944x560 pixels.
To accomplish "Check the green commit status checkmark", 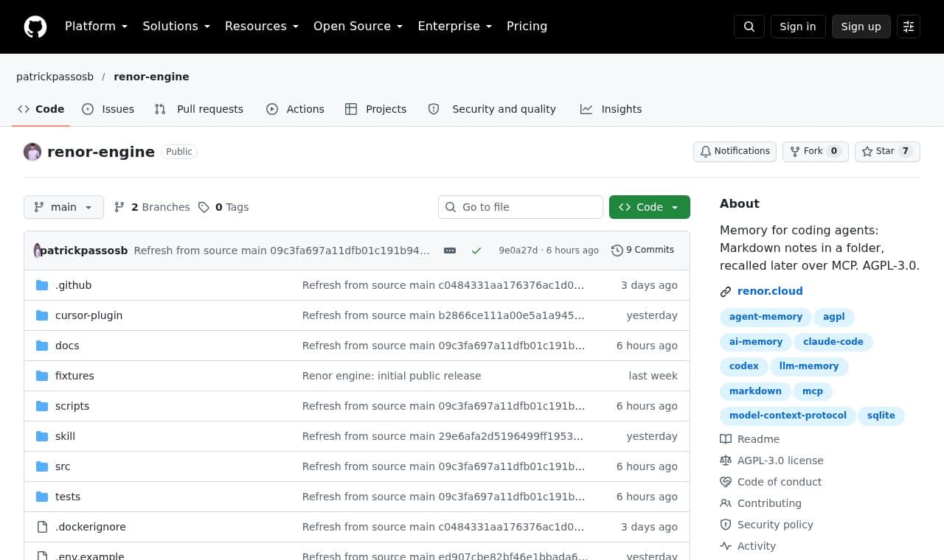I will pos(476,251).
